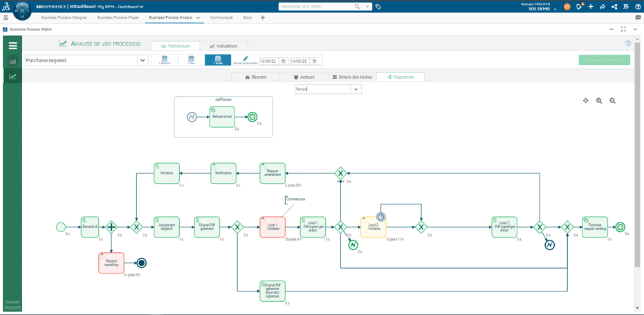
Task: Select the line chart sidebar icon
Action: pos(12,76)
